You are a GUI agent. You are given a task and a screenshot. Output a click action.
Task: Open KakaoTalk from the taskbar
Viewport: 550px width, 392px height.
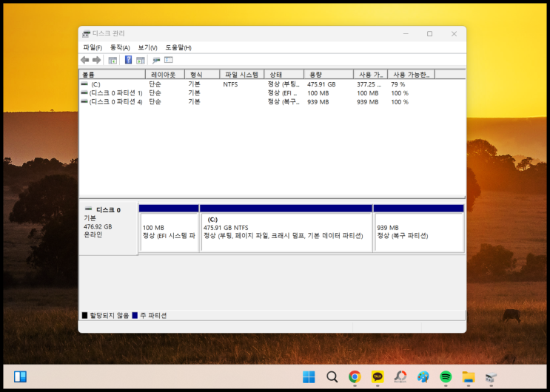click(x=378, y=376)
